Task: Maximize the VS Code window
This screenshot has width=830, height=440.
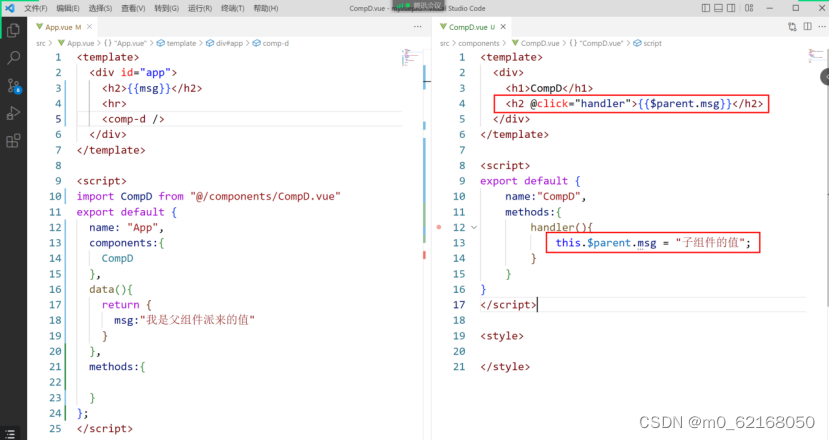Action: (796, 8)
